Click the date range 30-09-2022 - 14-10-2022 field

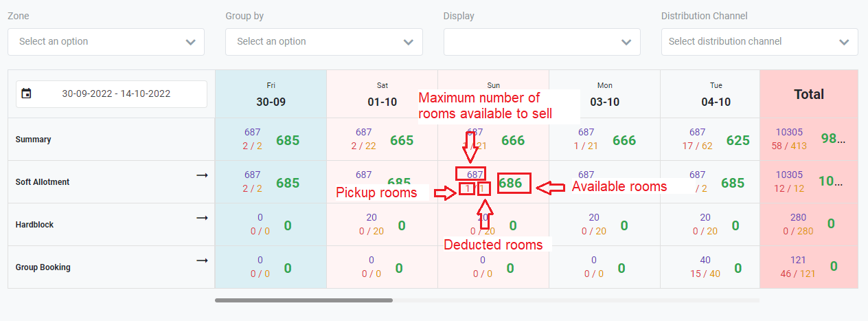tap(116, 93)
